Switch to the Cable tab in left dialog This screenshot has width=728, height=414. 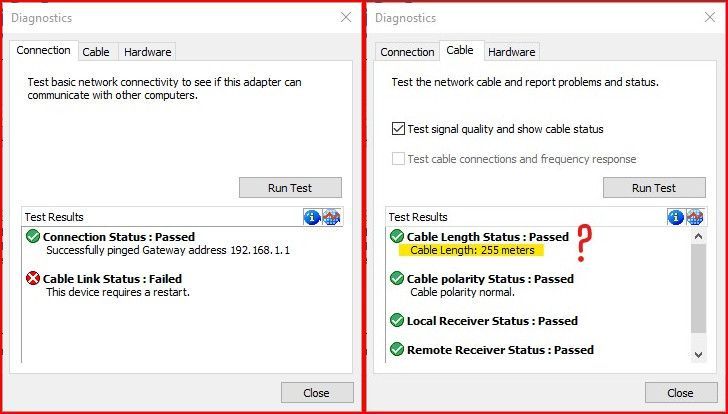coord(96,52)
